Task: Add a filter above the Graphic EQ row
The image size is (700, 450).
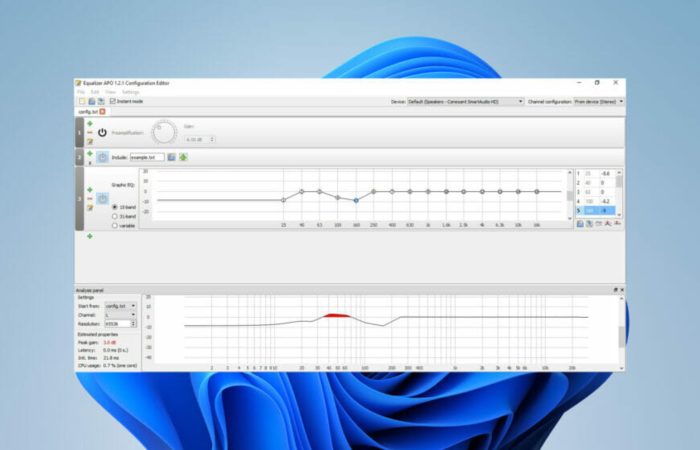Action: pos(90,190)
